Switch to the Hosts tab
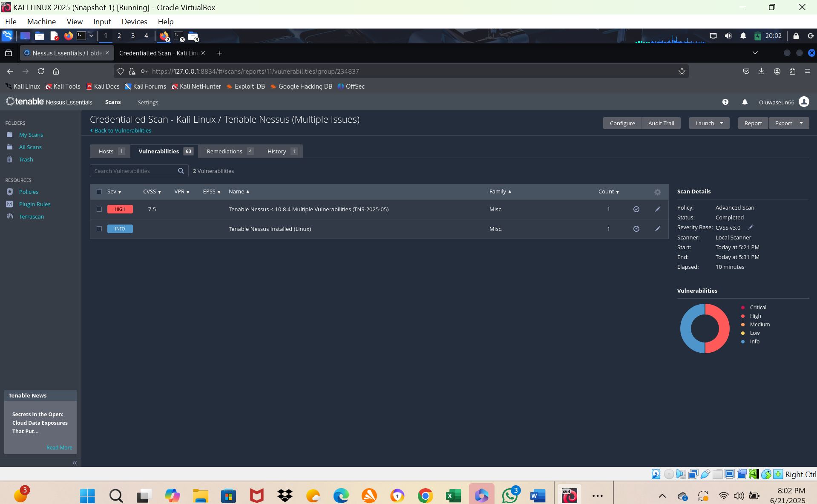The image size is (817, 504). tap(110, 151)
